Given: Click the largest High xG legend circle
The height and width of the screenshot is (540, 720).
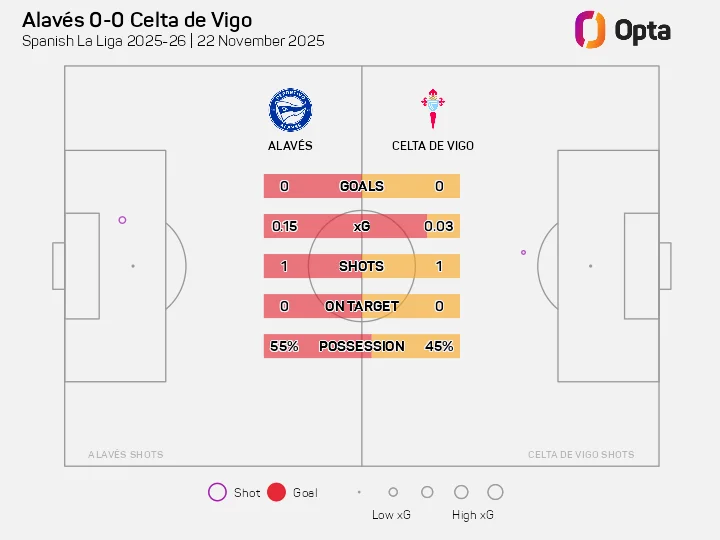Looking at the screenshot, I should click(x=495, y=492).
